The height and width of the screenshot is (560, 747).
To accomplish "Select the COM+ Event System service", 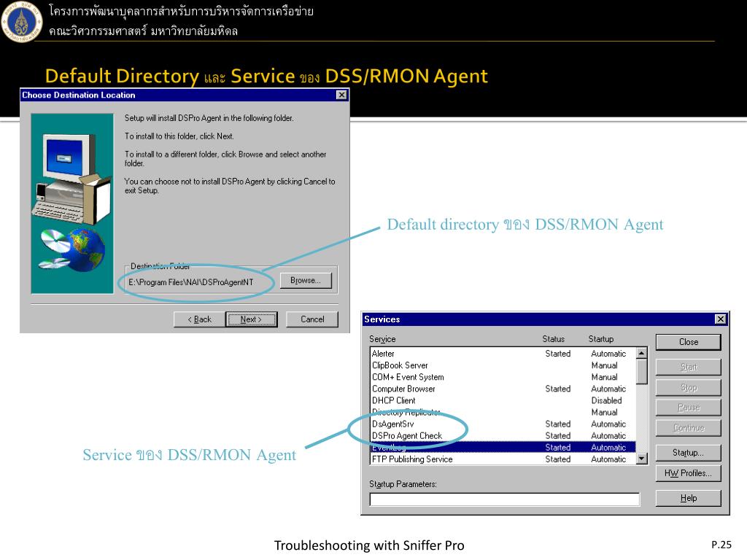I will [503, 377].
